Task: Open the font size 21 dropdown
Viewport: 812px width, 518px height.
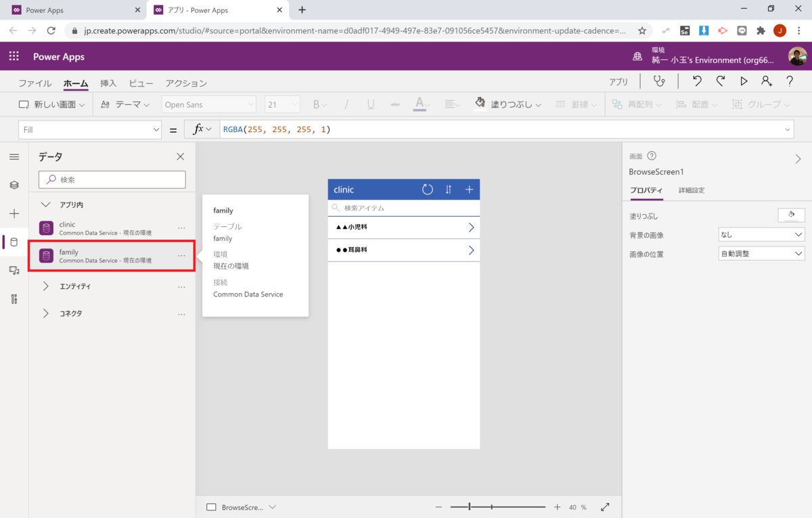Action: pos(282,104)
